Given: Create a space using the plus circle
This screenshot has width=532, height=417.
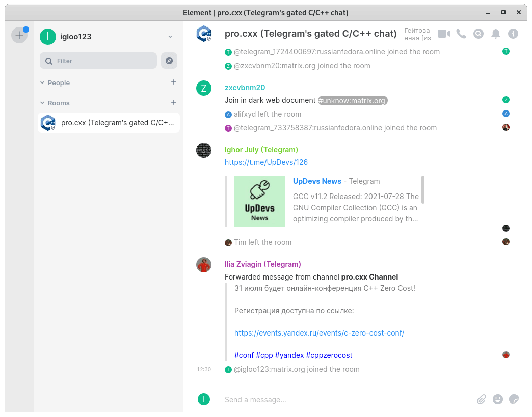Looking at the screenshot, I should coord(19,35).
